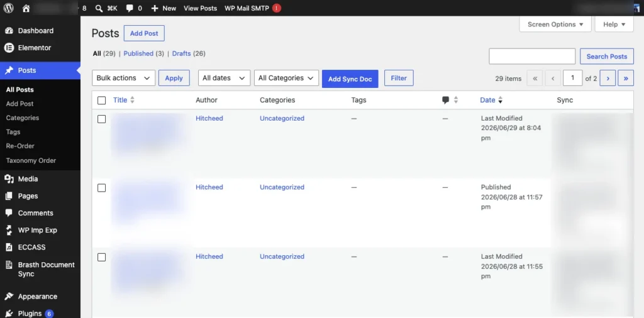The height and width of the screenshot is (318, 644).
Task: Click the Add Post button
Action: [x=144, y=33]
